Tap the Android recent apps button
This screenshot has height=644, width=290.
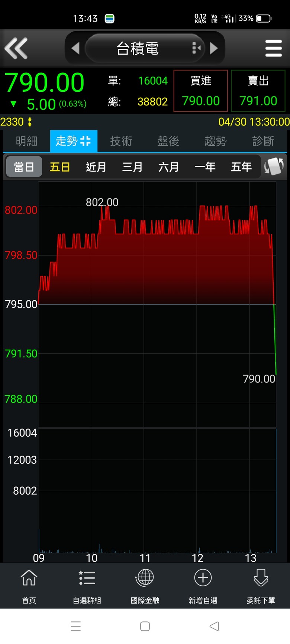[76, 626]
